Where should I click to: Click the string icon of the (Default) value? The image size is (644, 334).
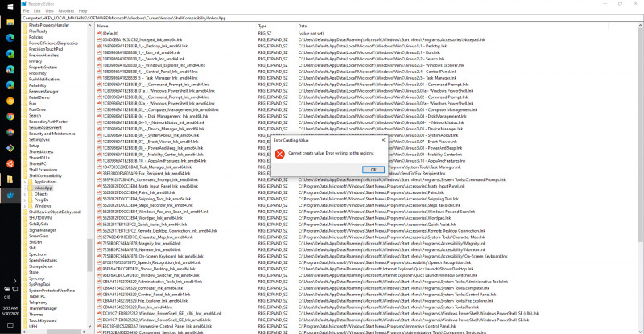(x=99, y=33)
